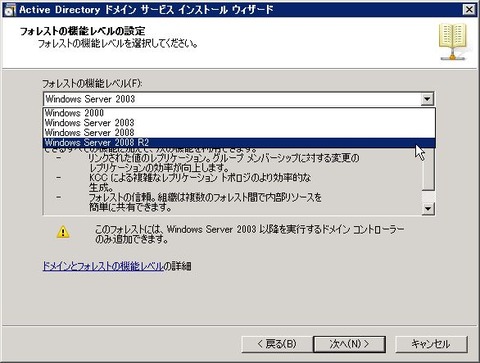
Task: Click the description scrollbar down arrow
Action: 428,209
